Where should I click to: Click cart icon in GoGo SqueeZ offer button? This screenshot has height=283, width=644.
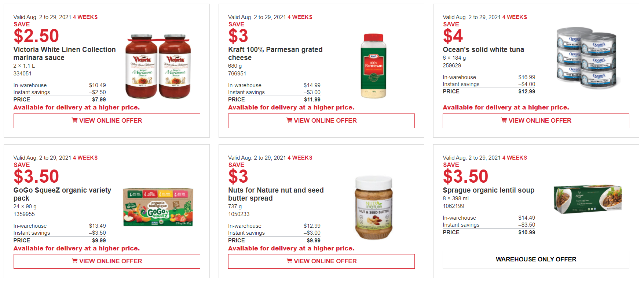point(75,261)
